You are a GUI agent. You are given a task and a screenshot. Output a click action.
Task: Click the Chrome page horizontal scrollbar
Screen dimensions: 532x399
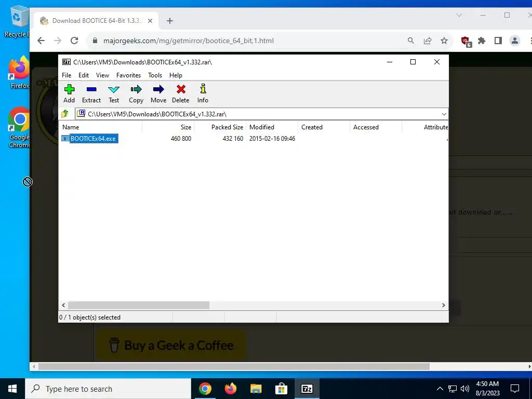[234, 366]
